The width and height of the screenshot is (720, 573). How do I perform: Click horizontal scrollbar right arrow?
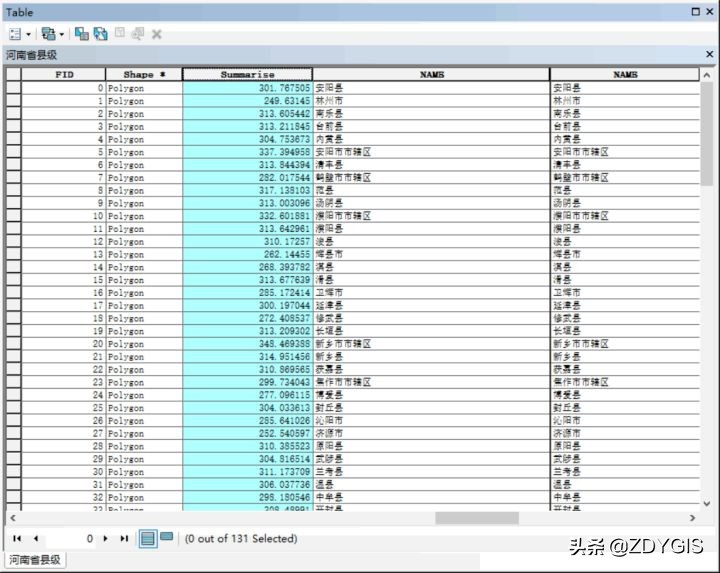(692, 518)
